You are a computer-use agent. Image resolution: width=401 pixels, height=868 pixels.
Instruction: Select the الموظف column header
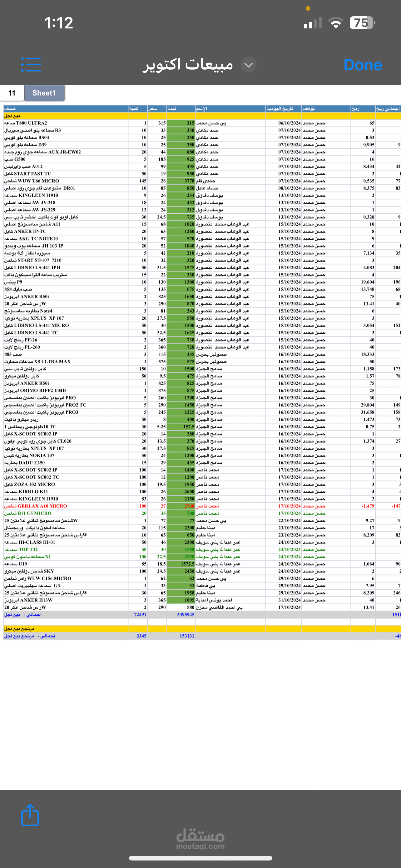point(326,108)
